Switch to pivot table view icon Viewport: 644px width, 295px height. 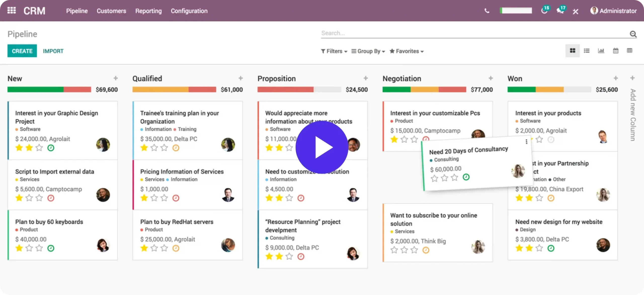coord(630,51)
